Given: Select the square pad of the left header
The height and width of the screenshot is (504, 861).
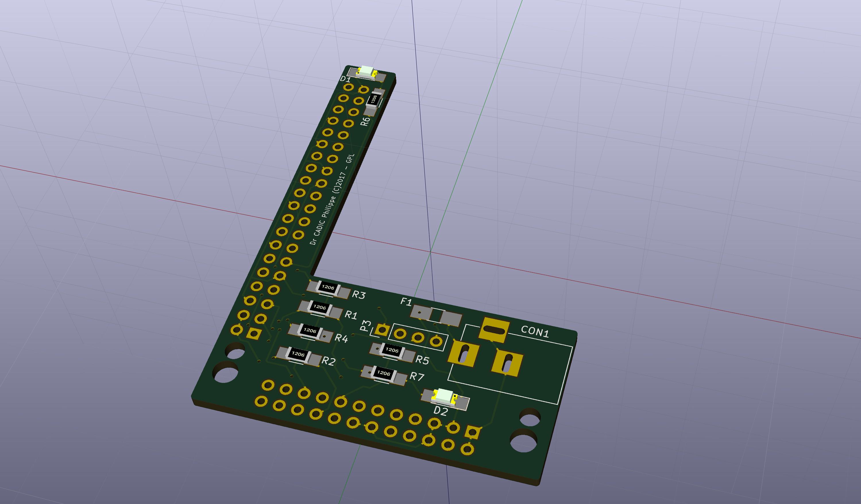Looking at the screenshot, I should pos(254,333).
